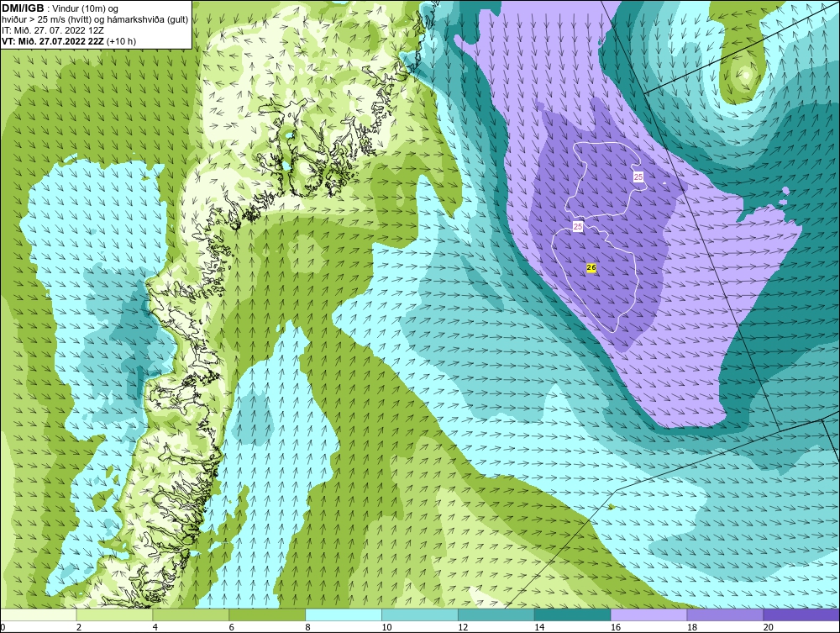Click the scale number 14
840x633 pixels.
pos(539,627)
